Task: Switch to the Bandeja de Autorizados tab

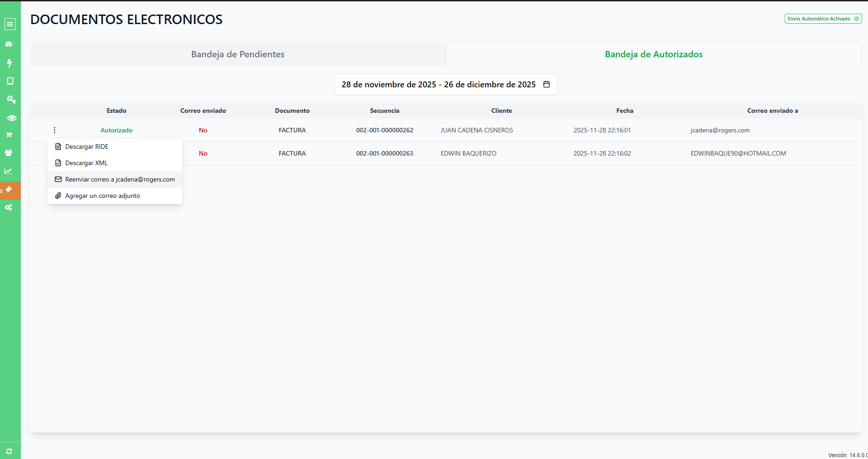Action: (x=654, y=54)
